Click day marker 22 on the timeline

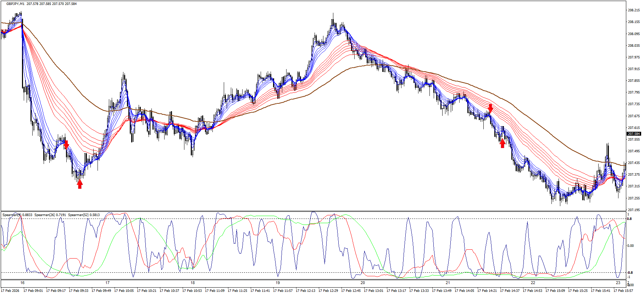click(x=533, y=283)
